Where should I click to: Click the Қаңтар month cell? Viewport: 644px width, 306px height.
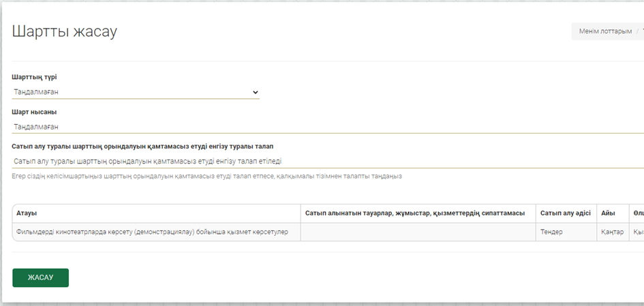[x=612, y=232]
